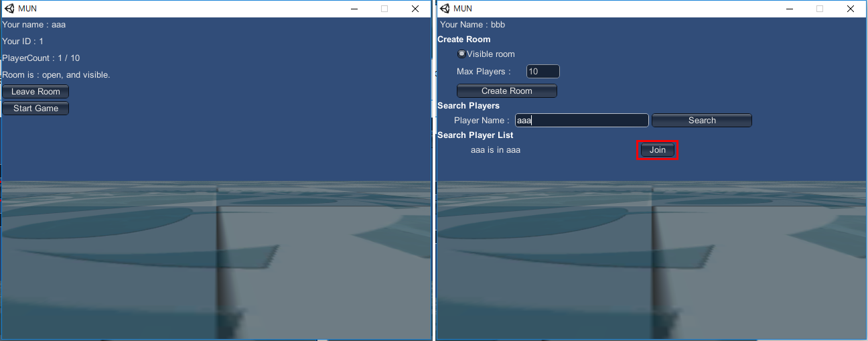Focus the Max Players input field
The width and height of the screenshot is (868, 341).
543,72
